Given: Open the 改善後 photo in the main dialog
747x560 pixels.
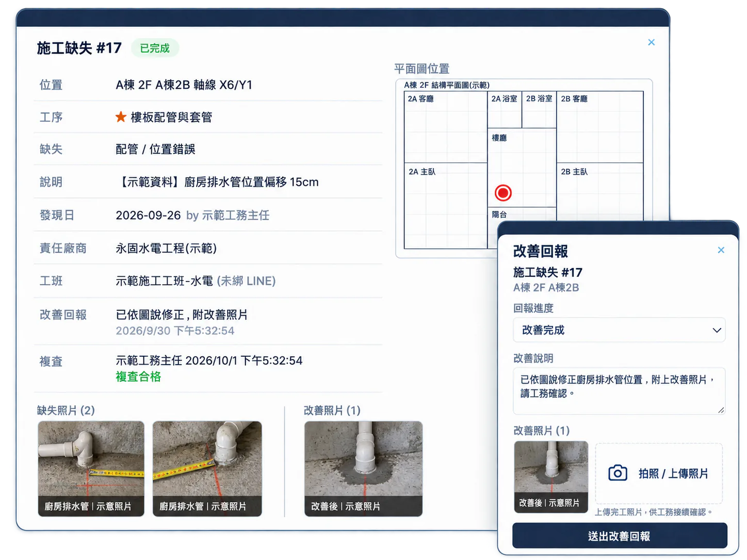Looking at the screenshot, I should click(363, 469).
